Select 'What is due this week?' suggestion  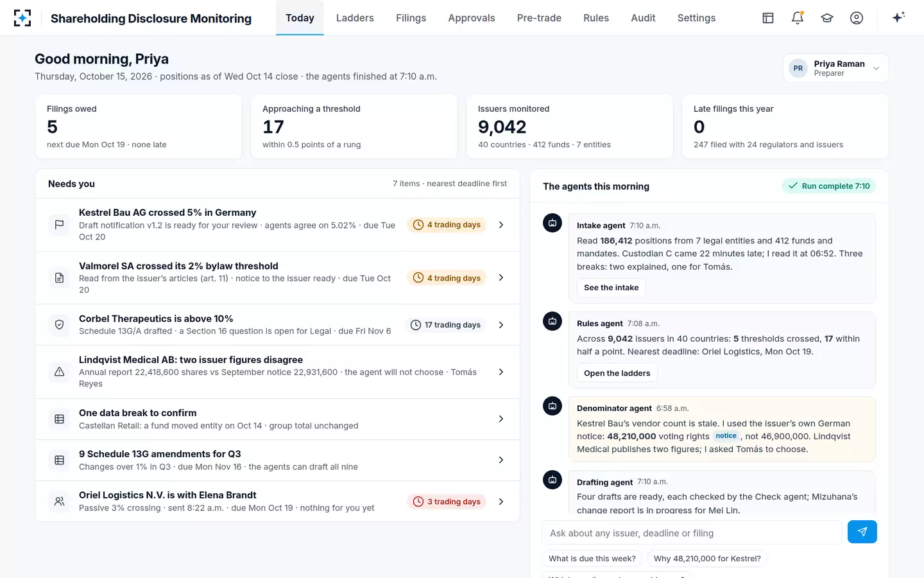tap(592, 559)
